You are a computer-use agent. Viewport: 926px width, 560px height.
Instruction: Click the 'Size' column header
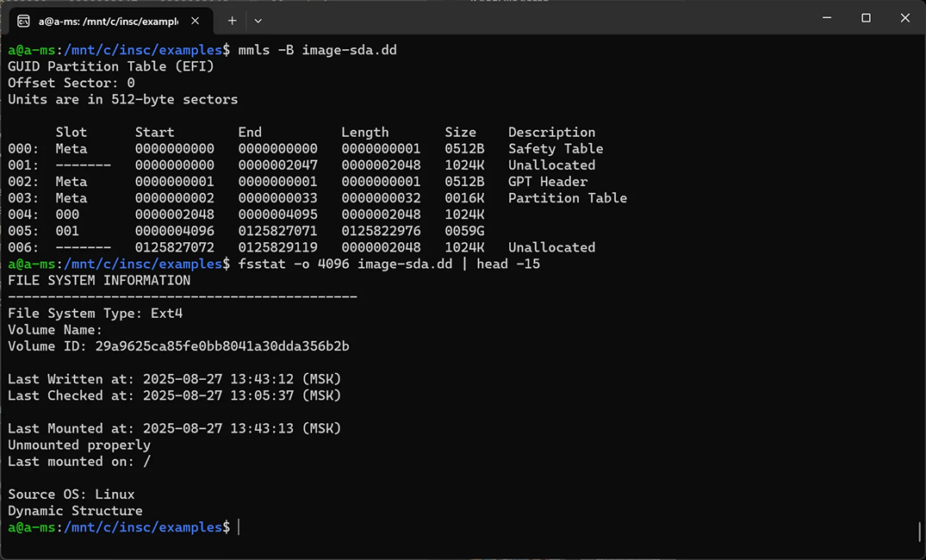point(461,133)
